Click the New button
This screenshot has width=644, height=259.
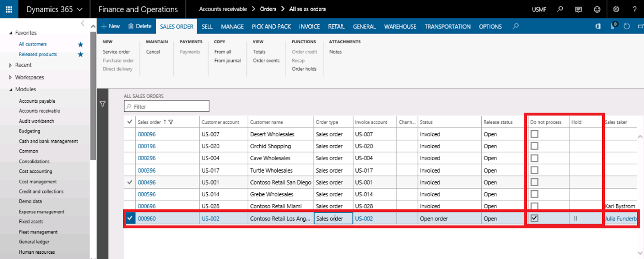(111, 26)
